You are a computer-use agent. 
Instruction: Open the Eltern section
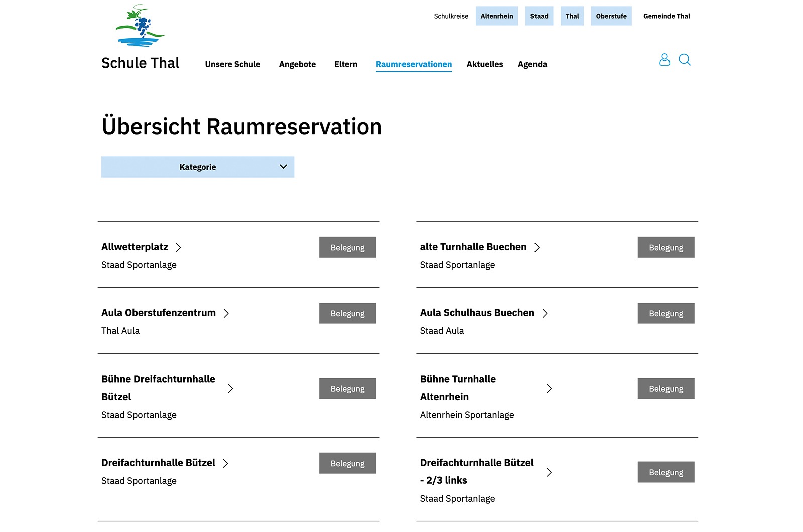(345, 64)
